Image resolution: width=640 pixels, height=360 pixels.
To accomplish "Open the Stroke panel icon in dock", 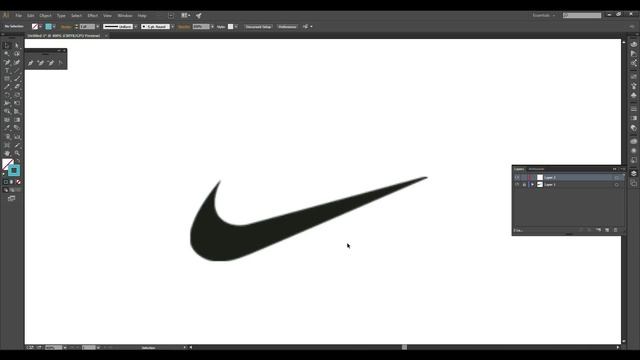I will [633, 109].
